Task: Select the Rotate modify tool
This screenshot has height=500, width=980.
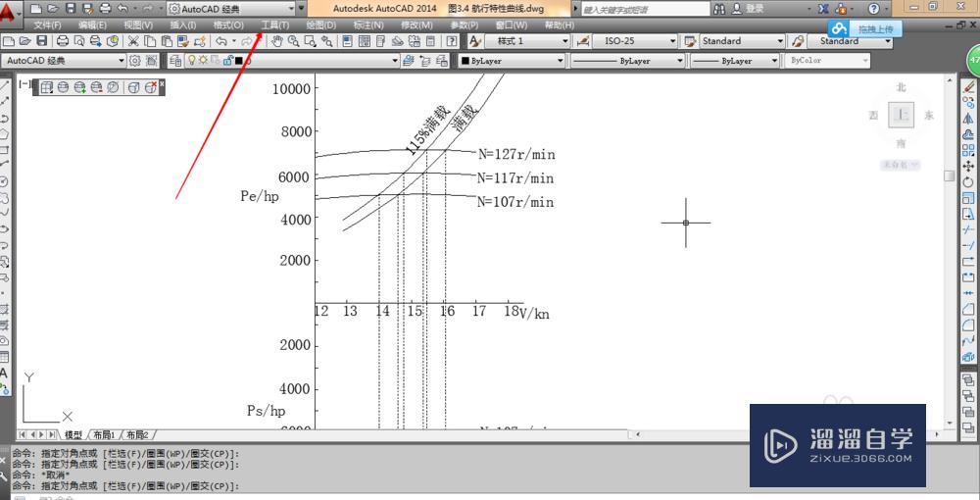Action: point(969,182)
